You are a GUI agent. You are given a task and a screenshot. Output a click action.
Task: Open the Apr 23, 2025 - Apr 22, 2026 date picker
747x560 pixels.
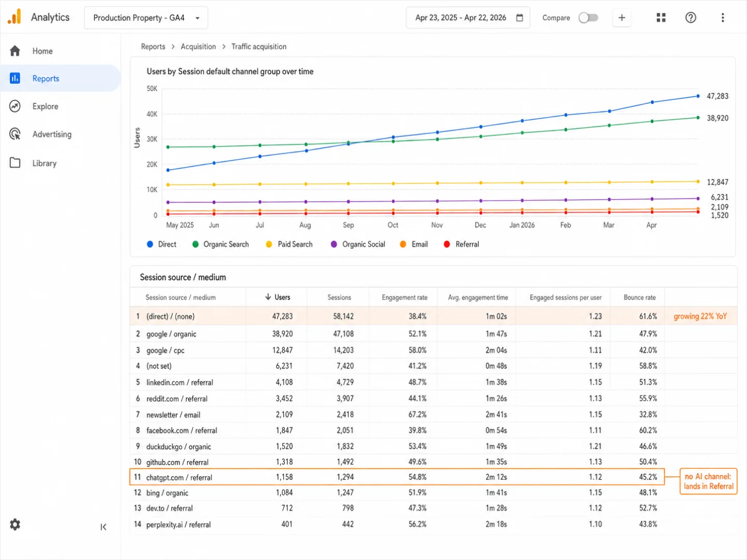pos(468,18)
